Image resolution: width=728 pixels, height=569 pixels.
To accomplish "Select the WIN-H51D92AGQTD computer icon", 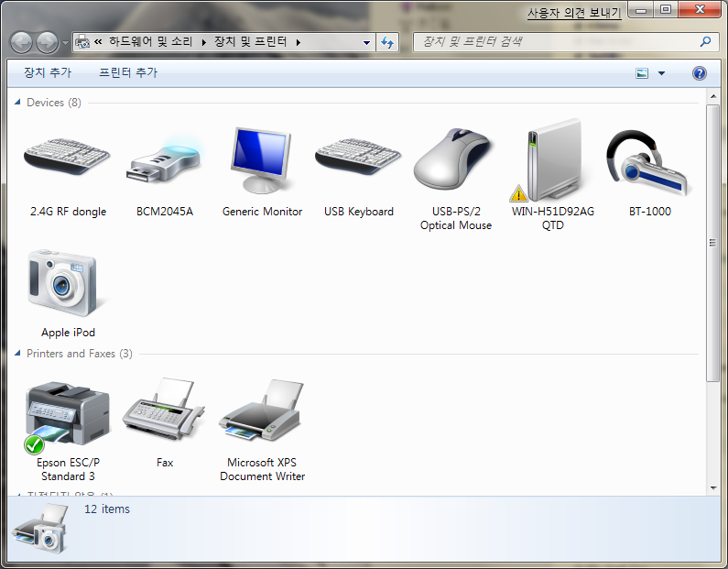I will [553, 159].
